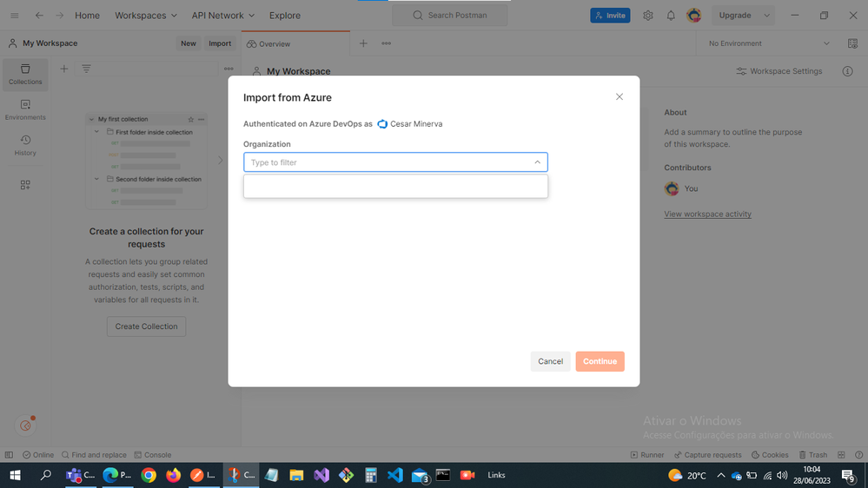Go back with the left arrow
Viewport: 868px width, 488px height.
pos(39,16)
